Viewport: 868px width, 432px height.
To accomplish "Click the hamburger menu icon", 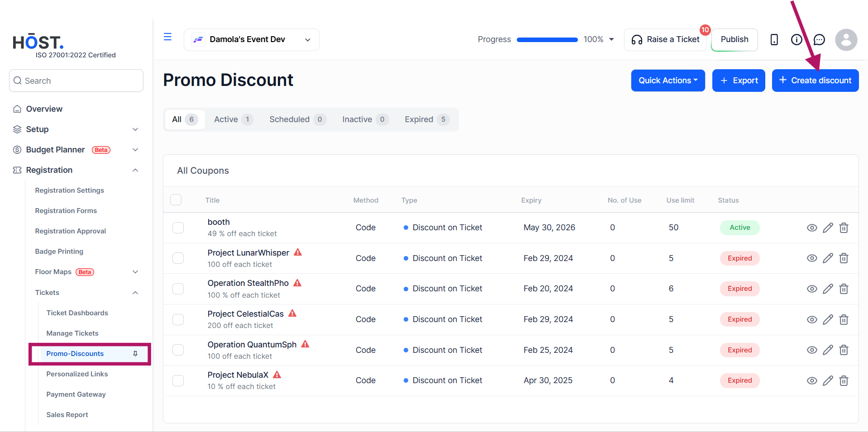I will (x=167, y=37).
